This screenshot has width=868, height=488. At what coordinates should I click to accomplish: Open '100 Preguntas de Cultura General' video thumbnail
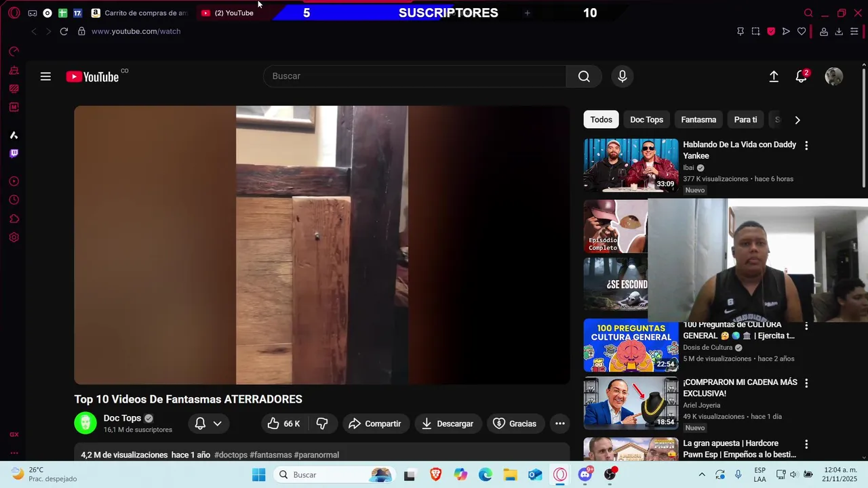click(631, 345)
